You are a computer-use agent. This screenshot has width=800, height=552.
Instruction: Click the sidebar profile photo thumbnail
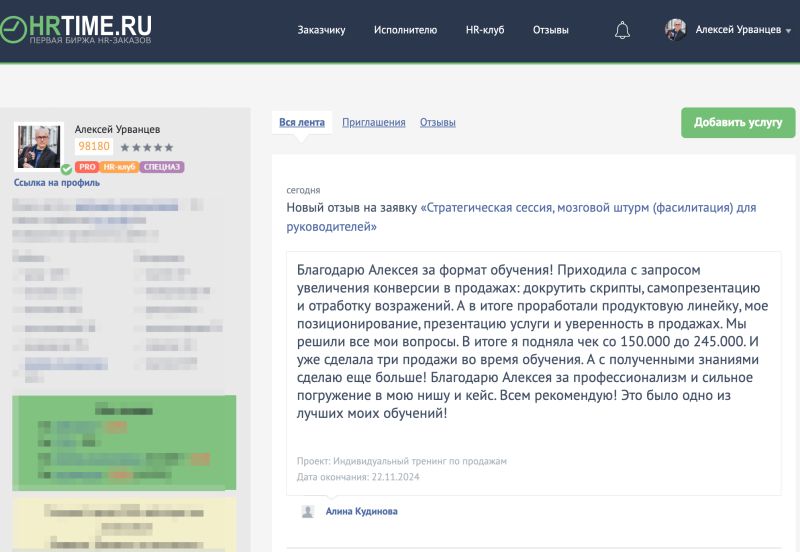[x=39, y=146]
